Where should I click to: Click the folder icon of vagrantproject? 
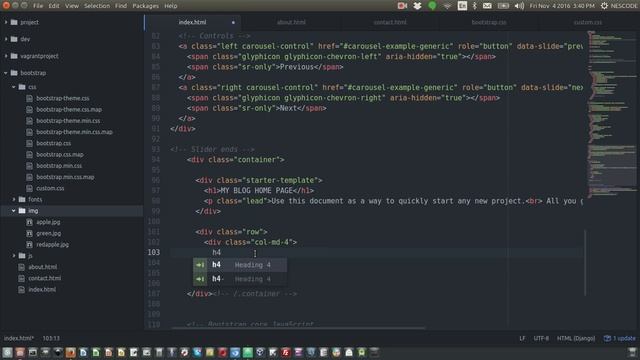click(x=14, y=56)
